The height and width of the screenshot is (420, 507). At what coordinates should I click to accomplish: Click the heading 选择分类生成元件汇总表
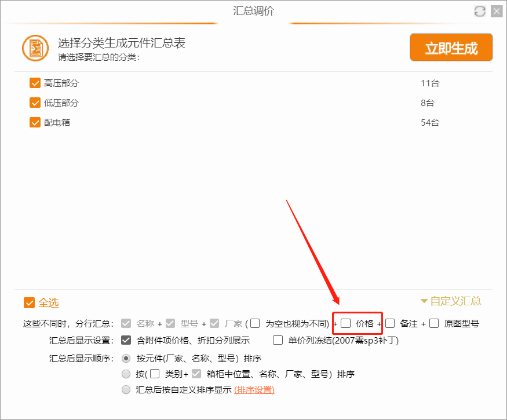click(x=122, y=43)
